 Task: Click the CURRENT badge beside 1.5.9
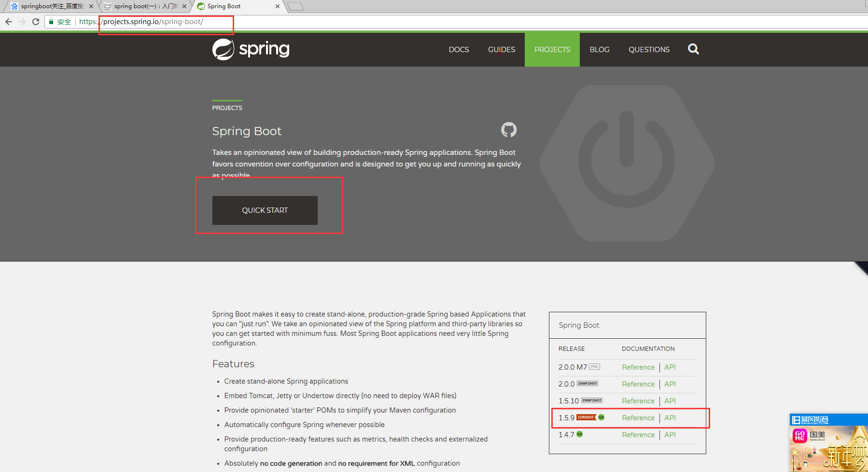point(587,417)
